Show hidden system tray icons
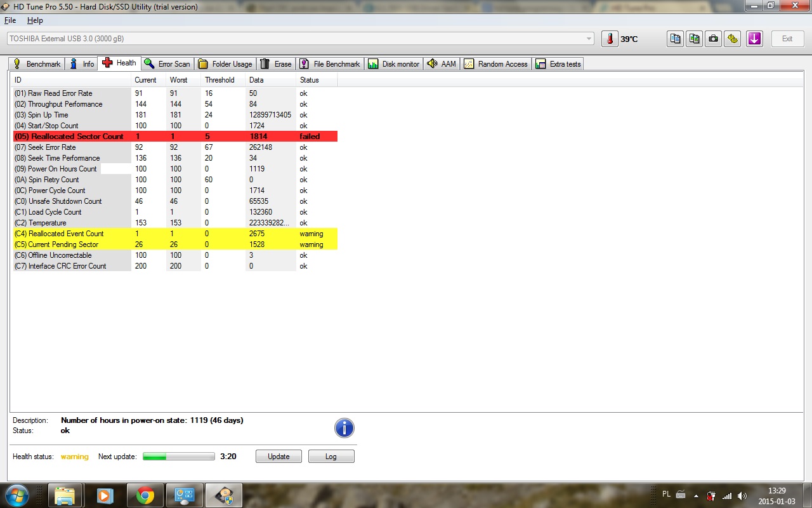Image resolution: width=812 pixels, height=508 pixels. 697,496
